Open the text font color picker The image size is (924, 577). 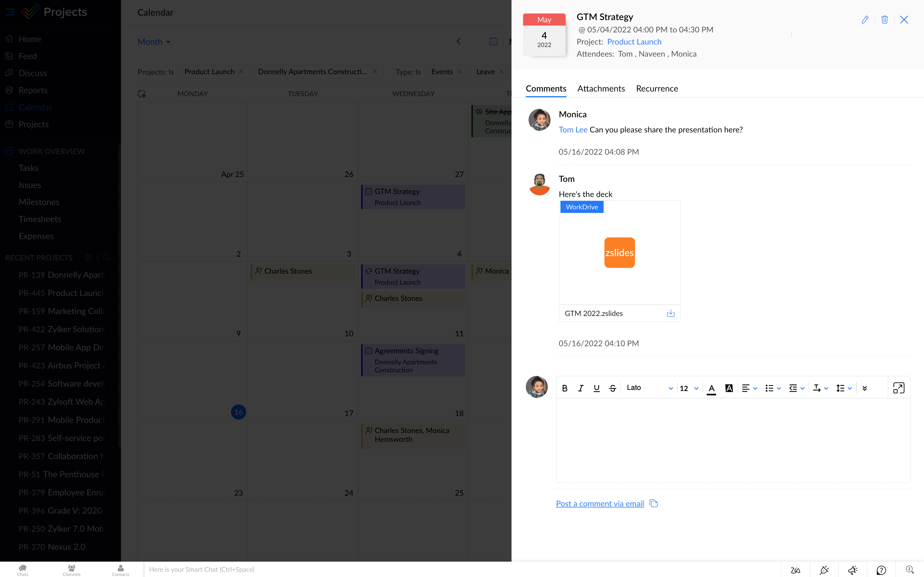711,388
